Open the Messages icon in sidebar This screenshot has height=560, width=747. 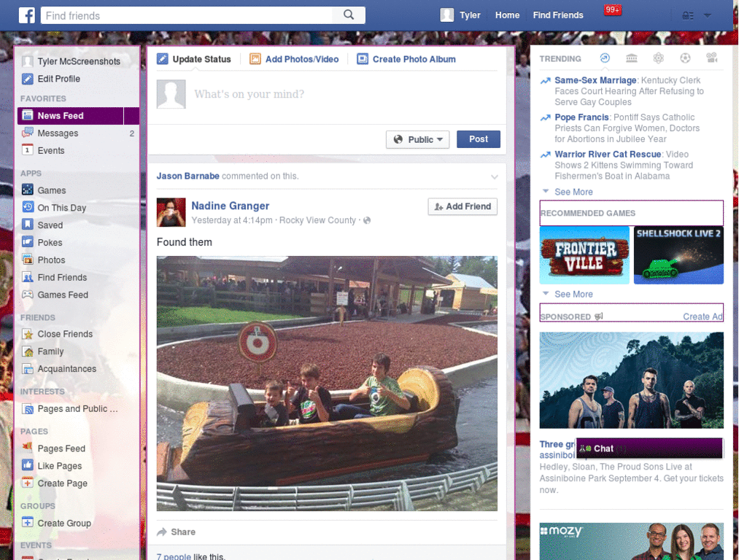pyautogui.click(x=28, y=133)
